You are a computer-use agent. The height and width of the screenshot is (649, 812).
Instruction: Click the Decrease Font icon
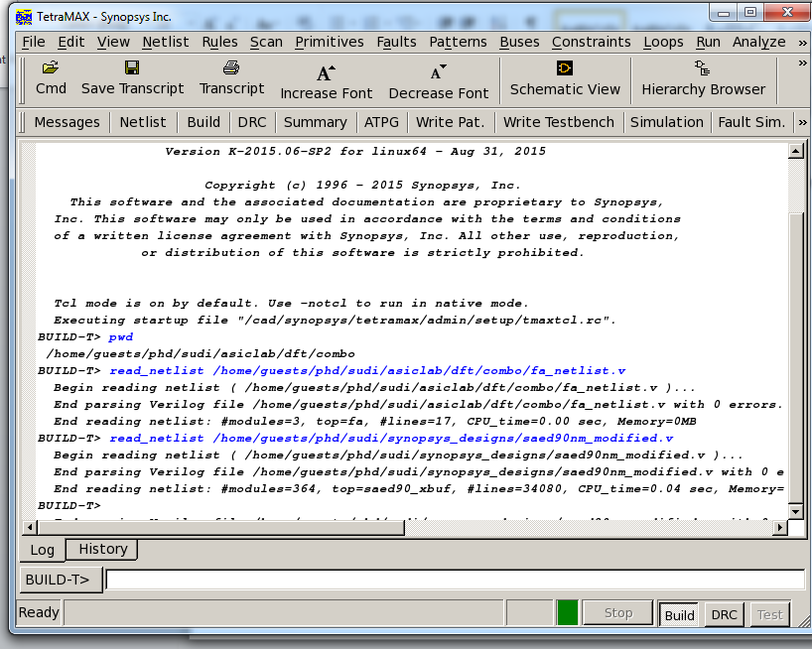(x=438, y=73)
